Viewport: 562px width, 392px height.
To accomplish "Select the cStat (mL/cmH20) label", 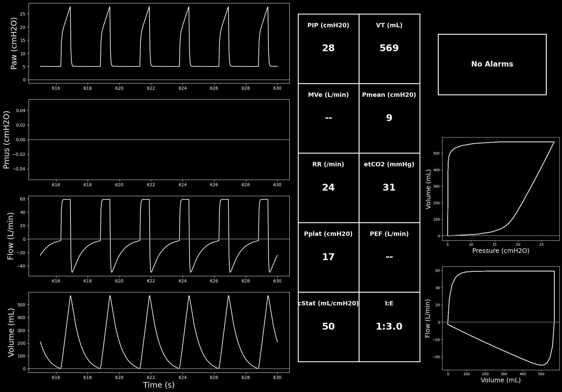I will point(328,304).
